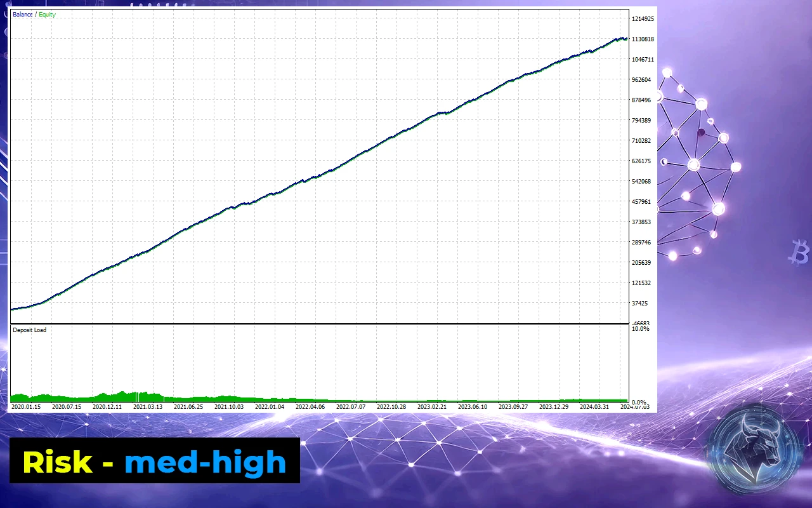Click the 37425 value on the price axis
The width and height of the screenshot is (812, 508).
tap(640, 304)
